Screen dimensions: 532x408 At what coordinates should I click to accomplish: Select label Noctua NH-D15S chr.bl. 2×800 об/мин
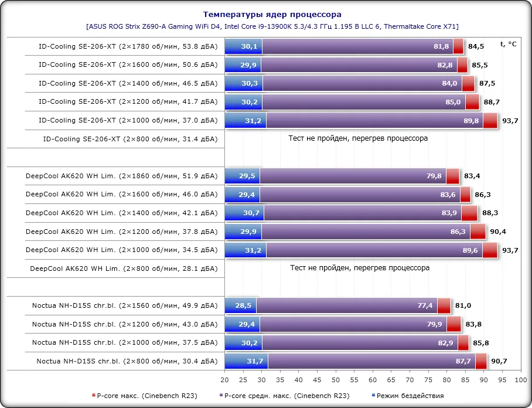pyautogui.click(x=127, y=362)
